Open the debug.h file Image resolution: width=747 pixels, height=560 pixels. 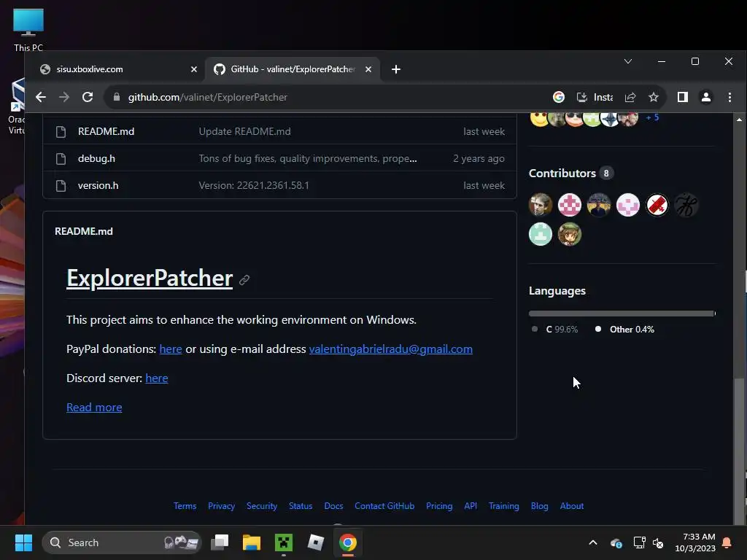(96, 158)
